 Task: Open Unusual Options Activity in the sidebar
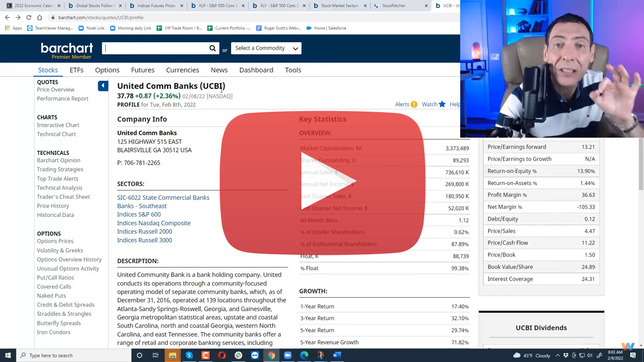coord(68,268)
